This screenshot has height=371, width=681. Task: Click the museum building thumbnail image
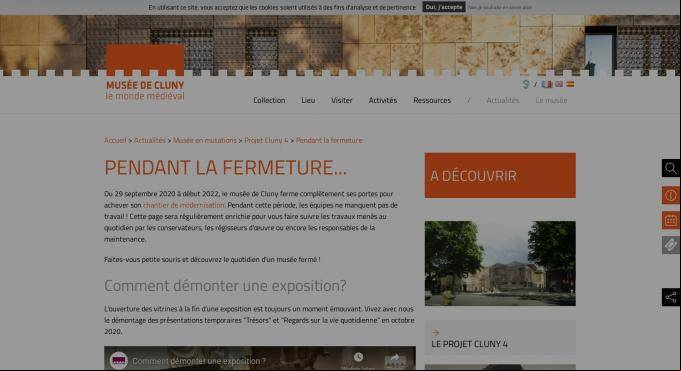[x=500, y=263]
